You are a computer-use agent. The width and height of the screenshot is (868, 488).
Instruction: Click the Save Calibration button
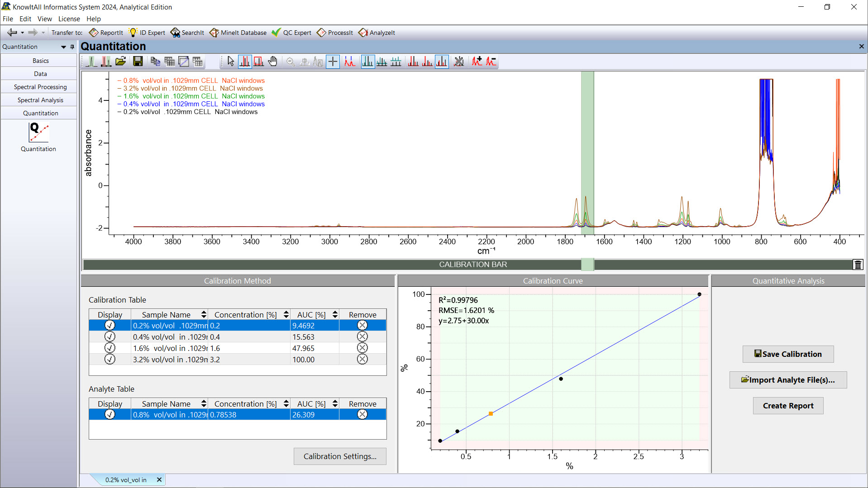coord(788,354)
